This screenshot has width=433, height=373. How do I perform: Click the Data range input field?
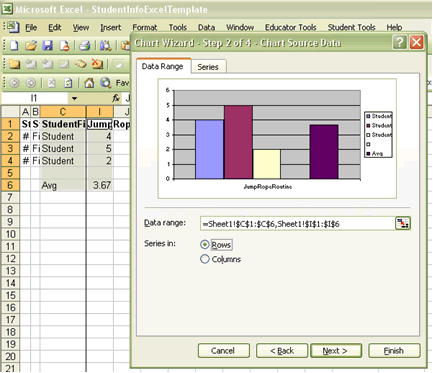tap(297, 224)
